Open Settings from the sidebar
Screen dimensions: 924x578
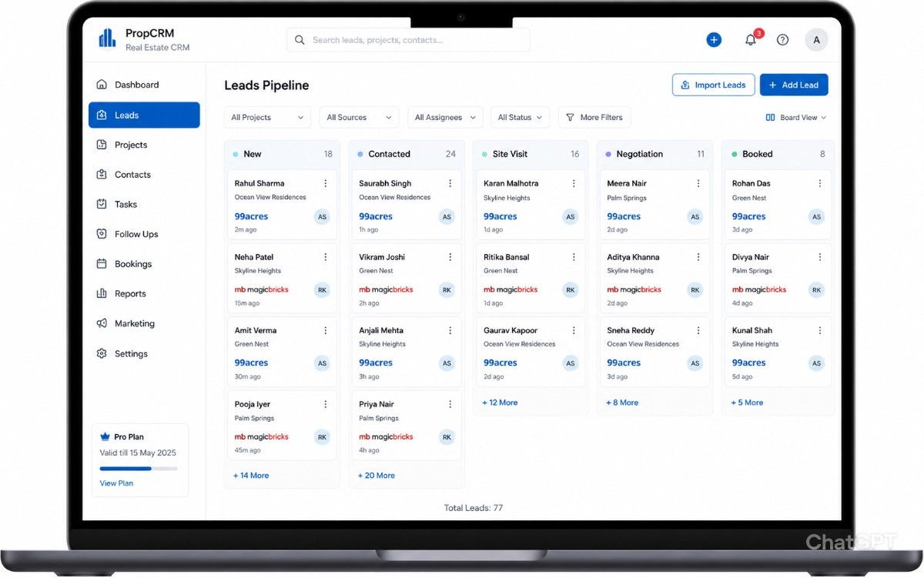click(144, 354)
